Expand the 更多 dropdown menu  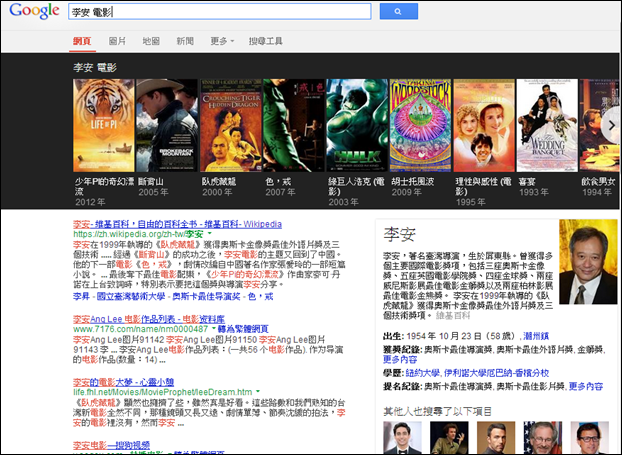pyautogui.click(x=222, y=41)
